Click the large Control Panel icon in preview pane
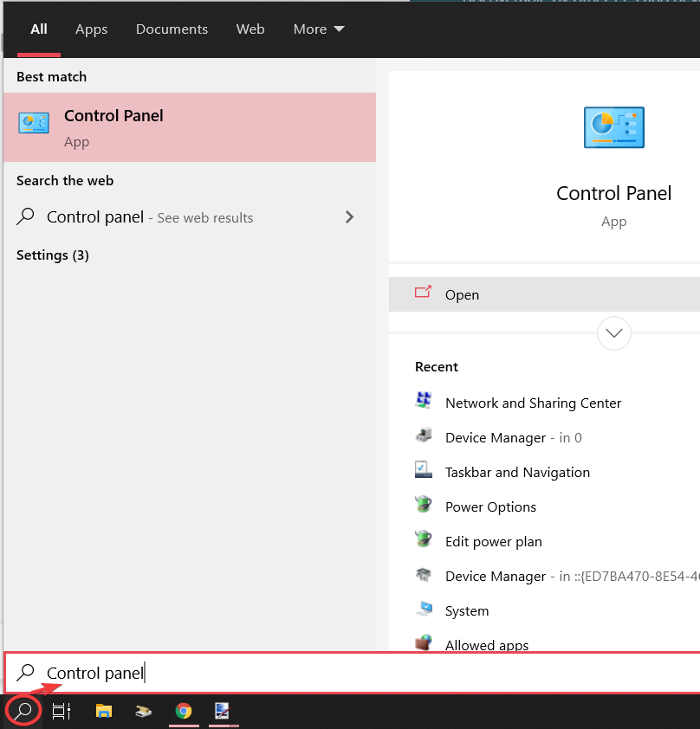The height and width of the screenshot is (729, 700). coord(614,127)
